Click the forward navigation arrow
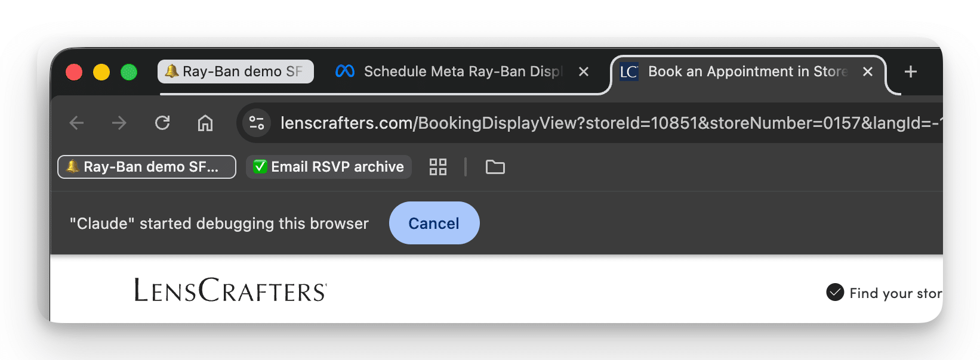This screenshot has height=360, width=980. coord(119,123)
